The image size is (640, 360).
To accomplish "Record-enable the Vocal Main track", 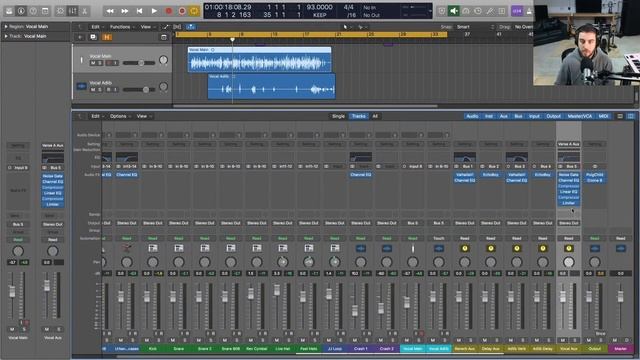I will point(109,63).
